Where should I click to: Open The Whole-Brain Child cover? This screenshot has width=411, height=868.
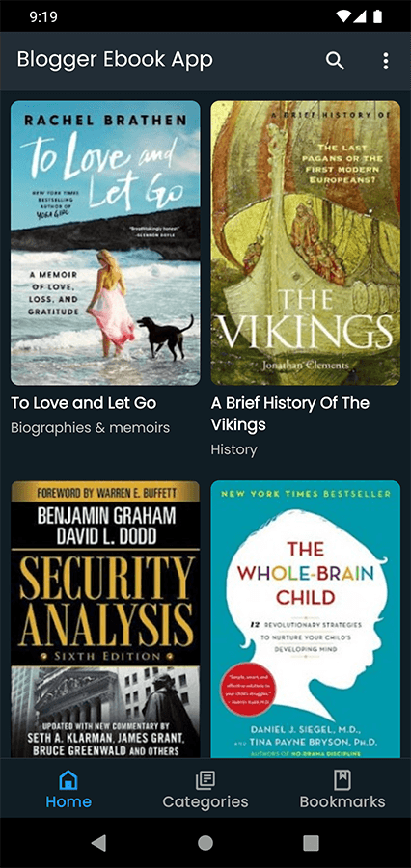click(305, 619)
